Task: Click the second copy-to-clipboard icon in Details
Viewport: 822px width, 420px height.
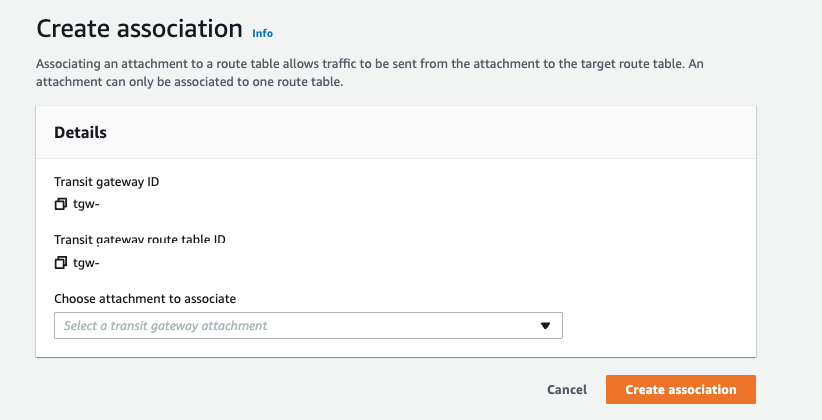Action: (x=61, y=263)
